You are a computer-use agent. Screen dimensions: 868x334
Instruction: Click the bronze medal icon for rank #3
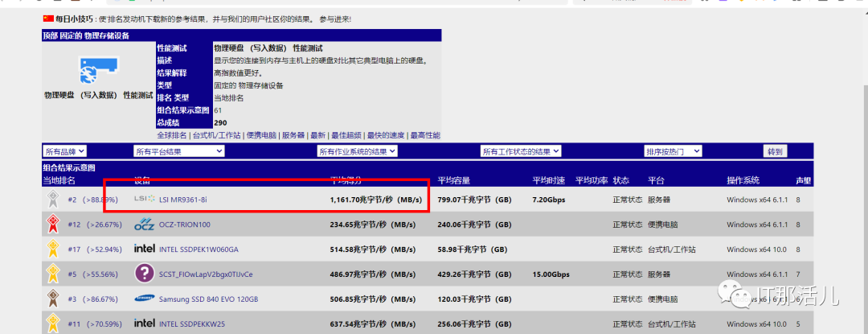pyautogui.click(x=52, y=299)
